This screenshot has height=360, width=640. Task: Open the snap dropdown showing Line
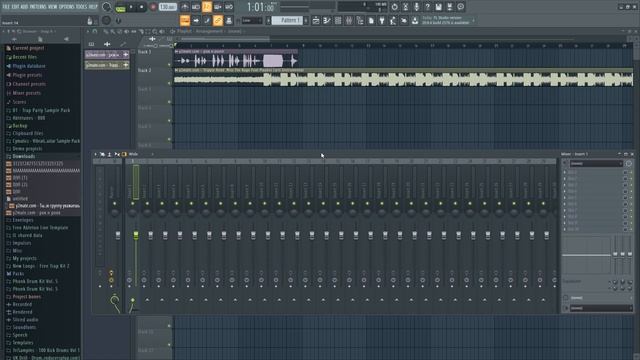pyautogui.click(x=252, y=20)
